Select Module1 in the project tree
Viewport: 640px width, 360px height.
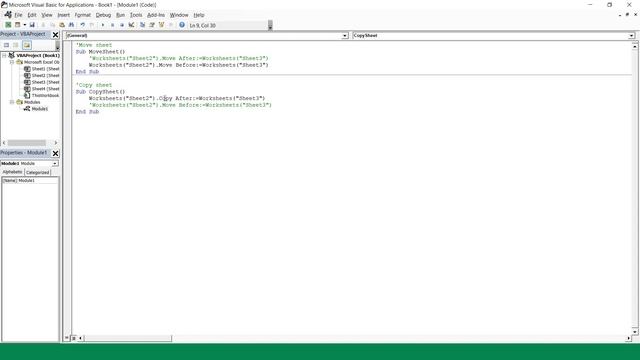tap(36, 109)
